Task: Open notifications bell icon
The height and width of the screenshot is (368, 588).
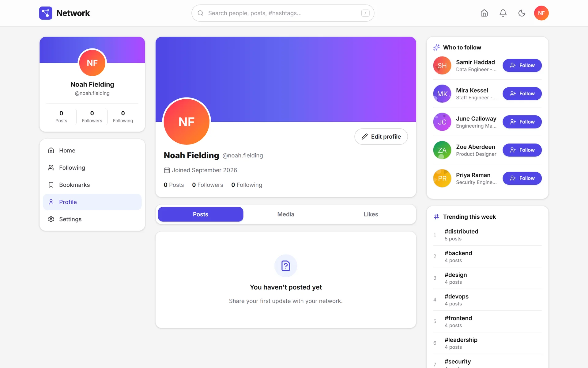Action: [x=503, y=13]
